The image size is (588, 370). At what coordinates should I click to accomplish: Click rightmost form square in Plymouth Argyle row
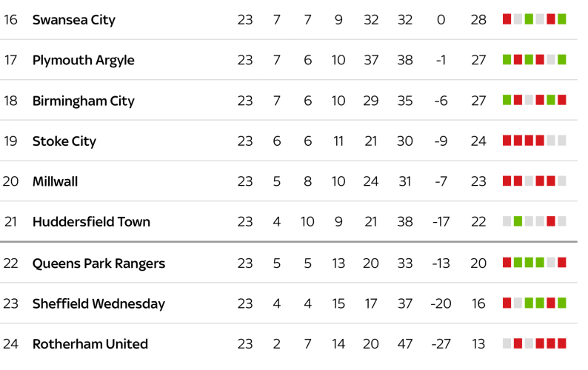pyautogui.click(x=562, y=60)
